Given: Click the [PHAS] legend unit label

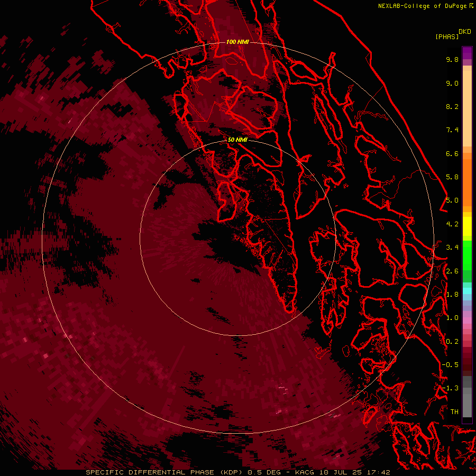Looking at the screenshot, I should tap(447, 36).
